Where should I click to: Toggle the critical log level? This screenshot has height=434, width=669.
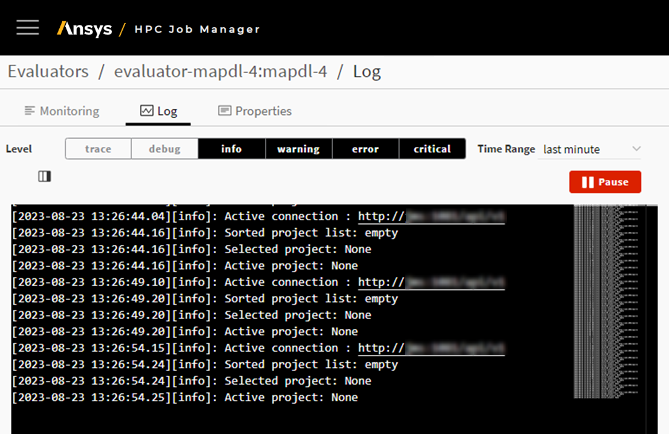[432, 149]
